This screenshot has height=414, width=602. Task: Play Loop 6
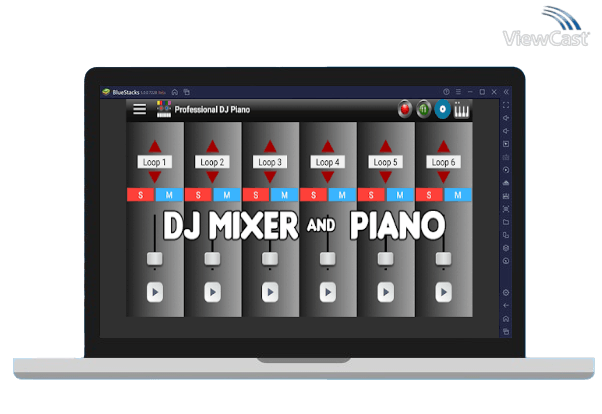pyautogui.click(x=443, y=292)
